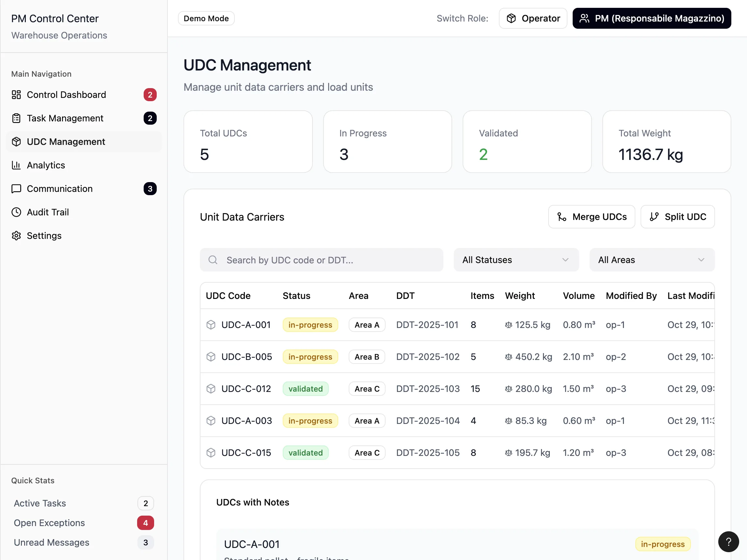Click the Modified By column header
Viewport: 747px width, 560px height.
point(631,296)
